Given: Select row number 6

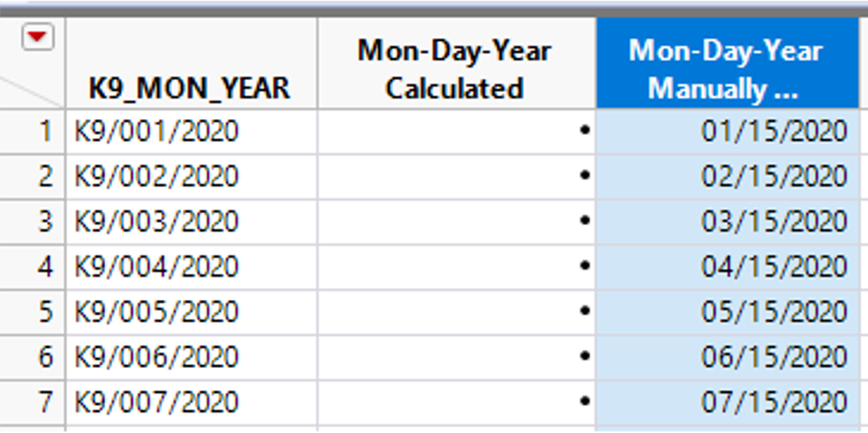Looking at the screenshot, I should 33,357.
